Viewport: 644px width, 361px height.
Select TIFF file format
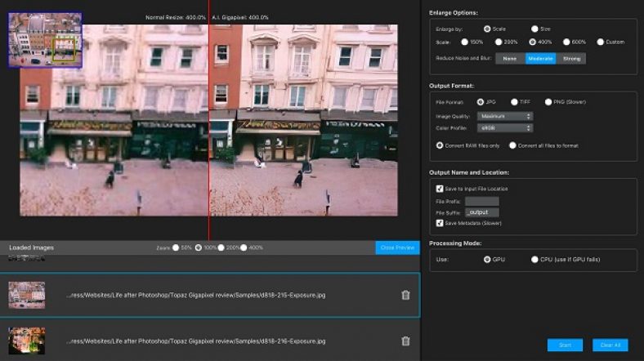pos(514,102)
